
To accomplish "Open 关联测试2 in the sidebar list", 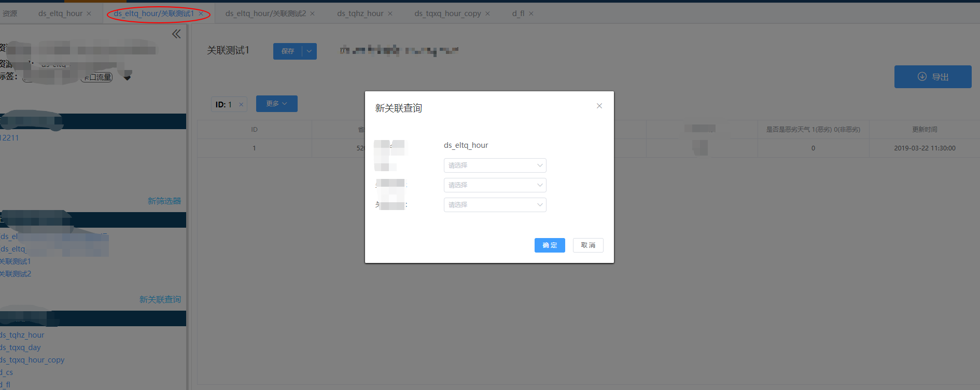I will 16,274.
